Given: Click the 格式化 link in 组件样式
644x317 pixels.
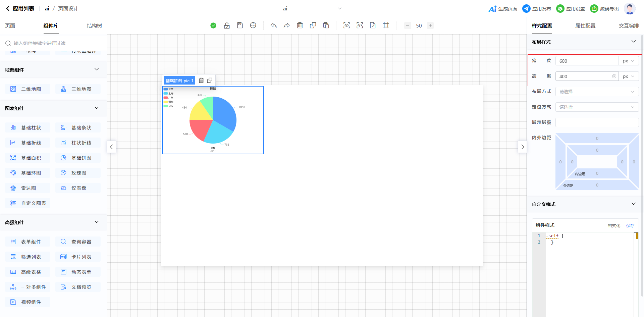Looking at the screenshot, I should [x=614, y=226].
